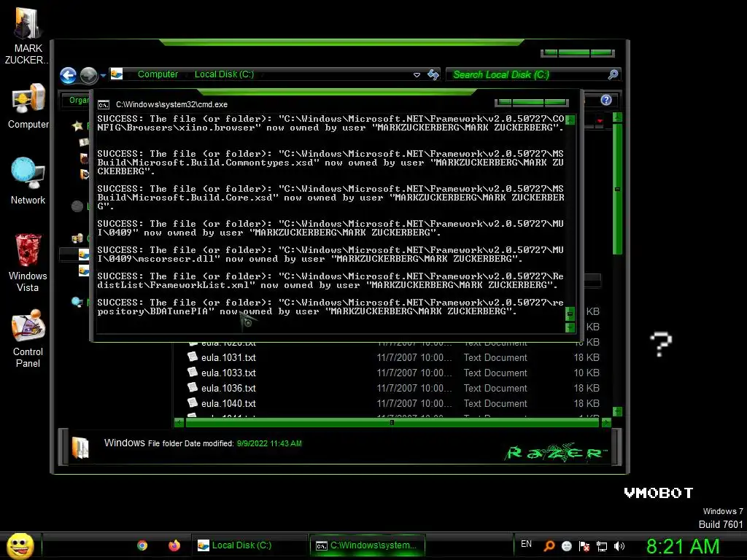Click cmd window scrollbar thumb
This screenshot has height=560, width=747.
coord(570,314)
